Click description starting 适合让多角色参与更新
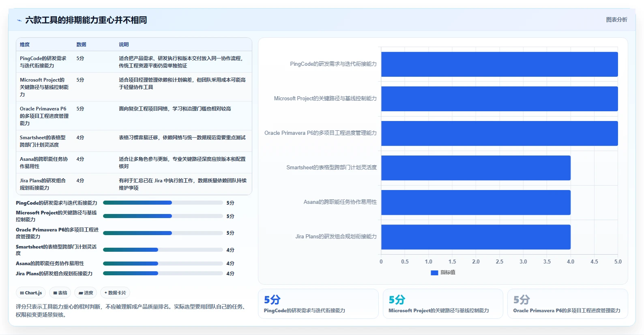The image size is (644, 335). (182, 163)
